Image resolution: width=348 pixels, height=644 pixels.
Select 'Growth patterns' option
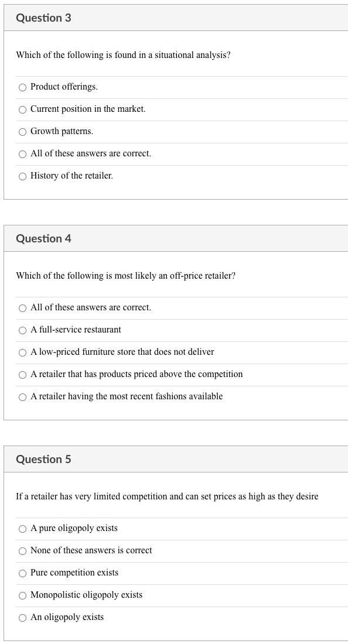(x=22, y=132)
